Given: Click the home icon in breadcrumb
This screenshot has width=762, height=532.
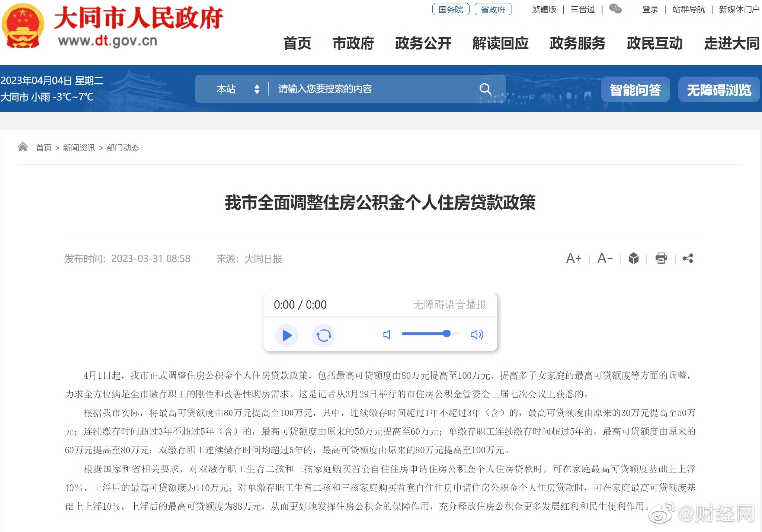Looking at the screenshot, I should click(23, 147).
